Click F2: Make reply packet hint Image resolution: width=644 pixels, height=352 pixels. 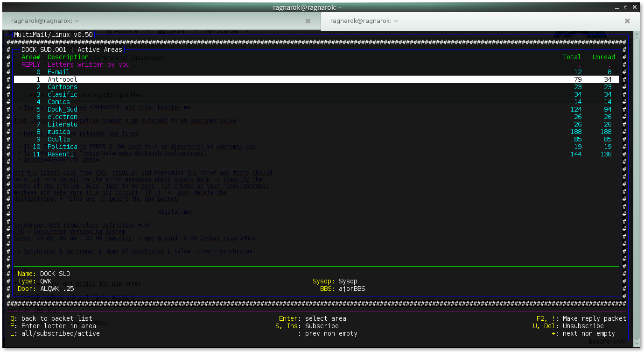click(581, 319)
